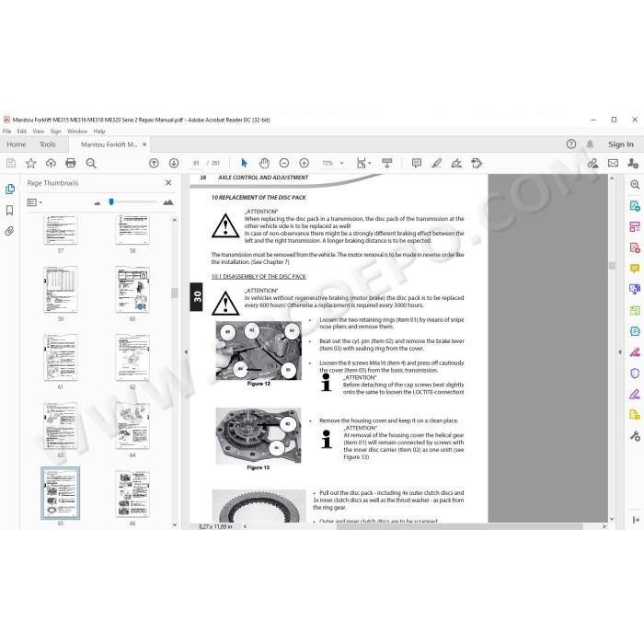Click the stamp tool icon
644x644 pixels.
(477, 163)
